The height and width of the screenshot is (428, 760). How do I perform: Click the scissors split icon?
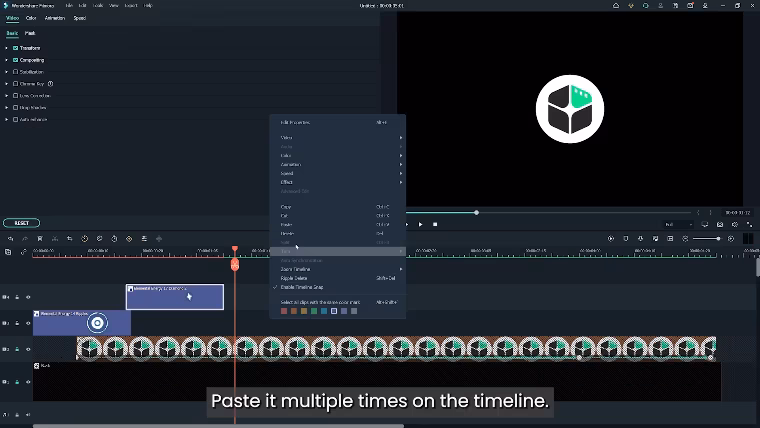point(55,238)
